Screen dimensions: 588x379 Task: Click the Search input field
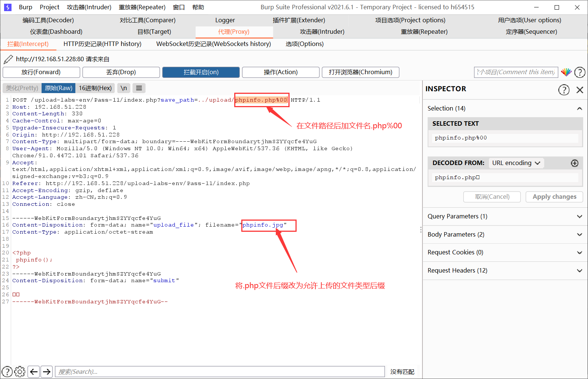[x=220, y=372]
